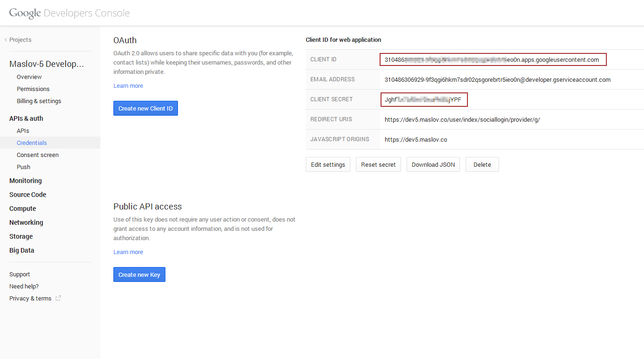Click the Public API access heading
This screenshot has width=644, height=359.
point(148,207)
